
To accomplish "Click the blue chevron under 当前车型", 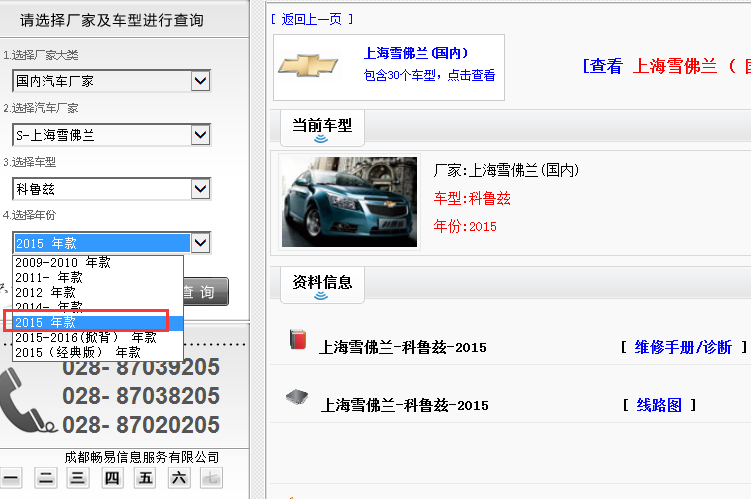I will click(x=321, y=139).
